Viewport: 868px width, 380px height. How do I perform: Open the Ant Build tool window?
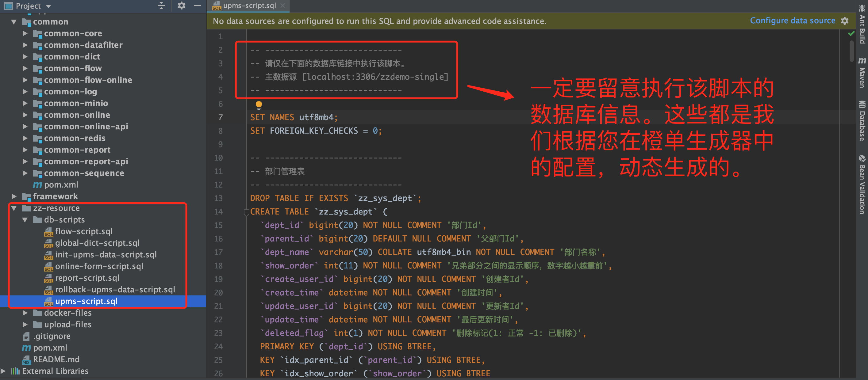pos(862,24)
